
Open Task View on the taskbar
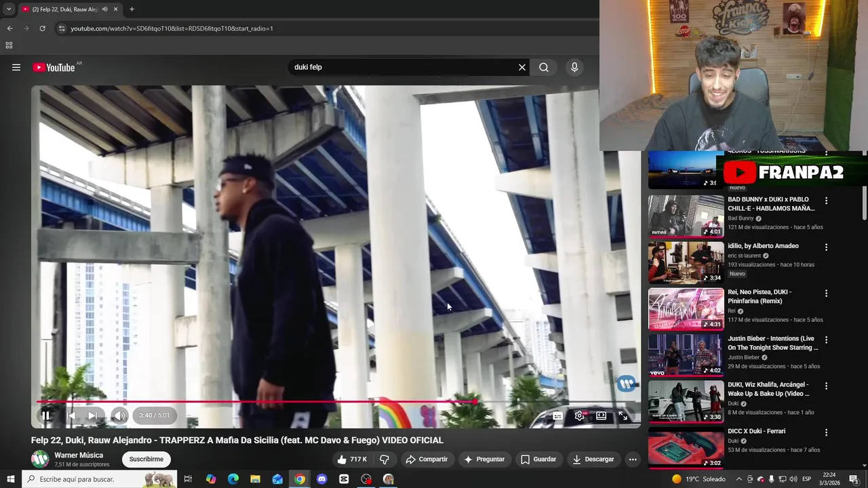[188, 479]
